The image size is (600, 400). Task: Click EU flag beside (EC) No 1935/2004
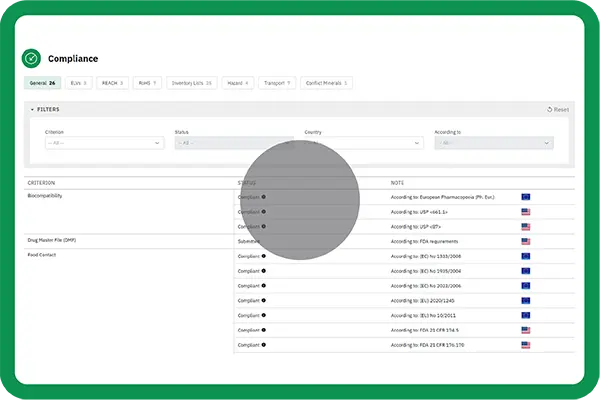coord(526,271)
